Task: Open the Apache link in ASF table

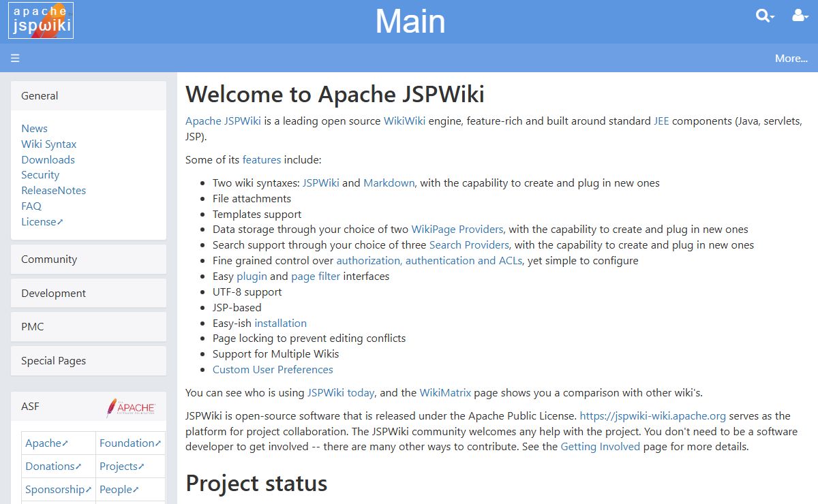Action: 46,443
